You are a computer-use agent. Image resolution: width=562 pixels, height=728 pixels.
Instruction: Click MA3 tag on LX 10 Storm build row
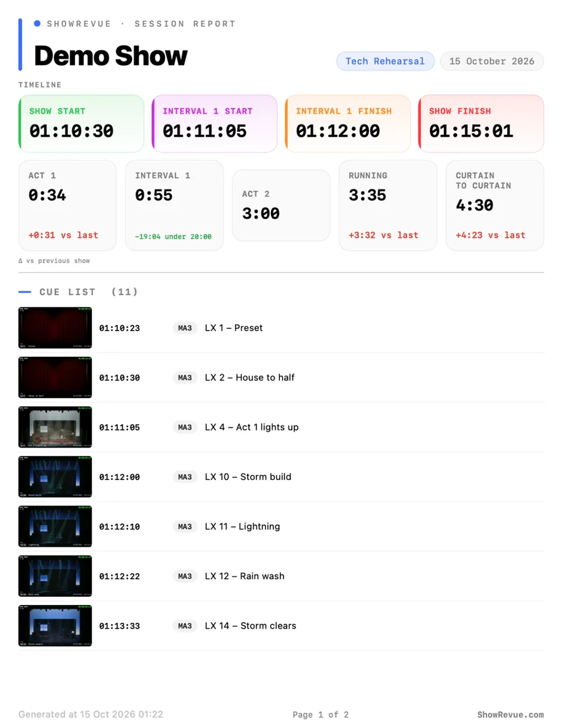(x=185, y=477)
